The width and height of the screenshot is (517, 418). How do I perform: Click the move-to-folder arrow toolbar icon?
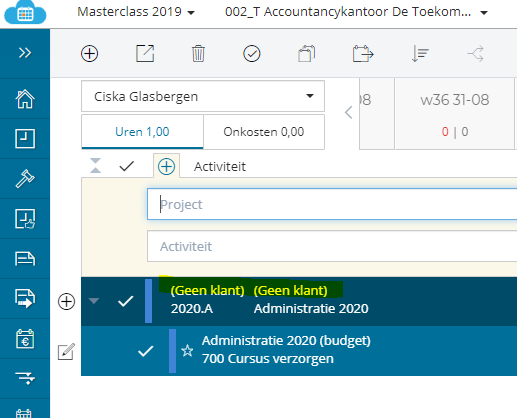[363, 54]
